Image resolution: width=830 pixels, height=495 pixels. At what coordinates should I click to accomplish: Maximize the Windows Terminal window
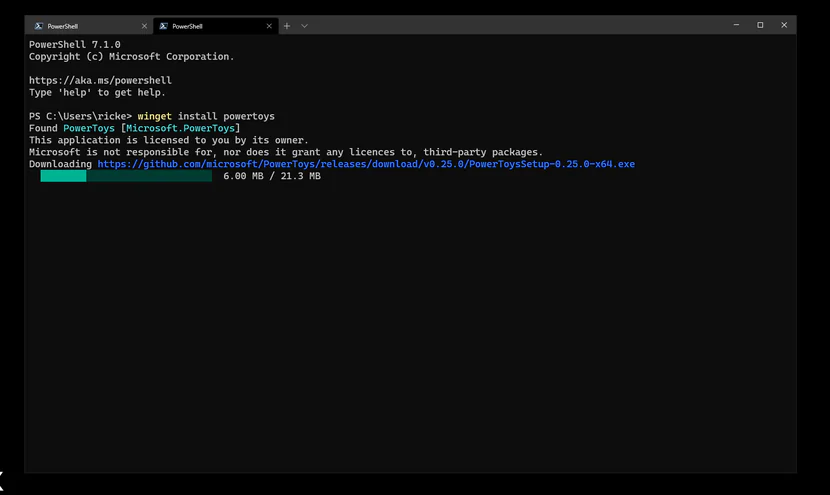(x=760, y=25)
